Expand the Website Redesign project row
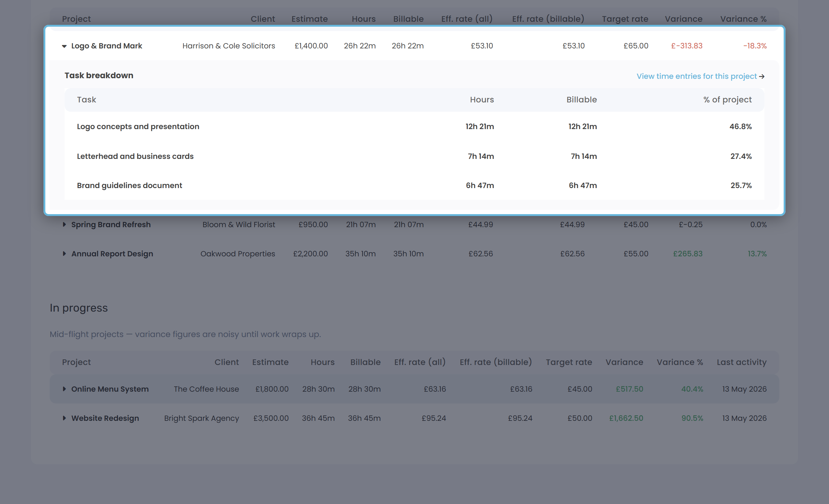The image size is (829, 504). [64, 418]
